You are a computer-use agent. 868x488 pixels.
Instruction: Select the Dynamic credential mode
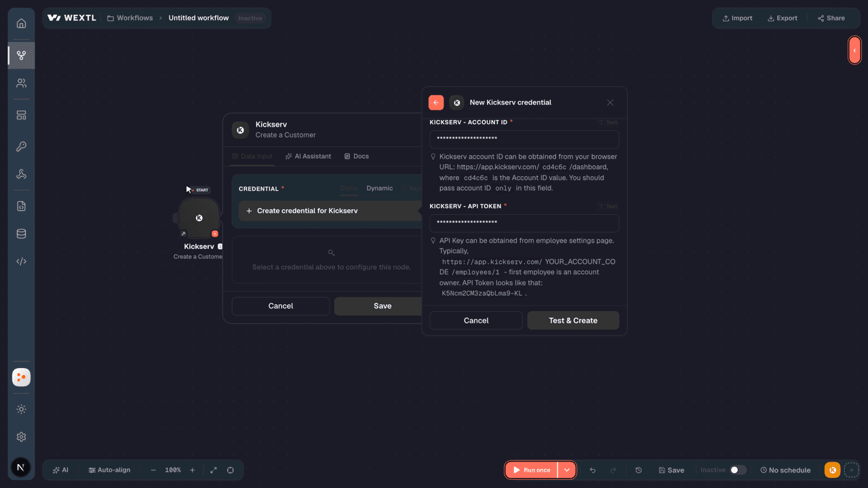(x=380, y=188)
